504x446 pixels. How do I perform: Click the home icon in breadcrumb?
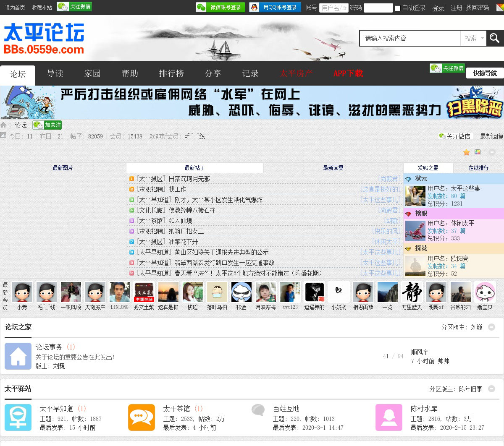tap(4, 125)
